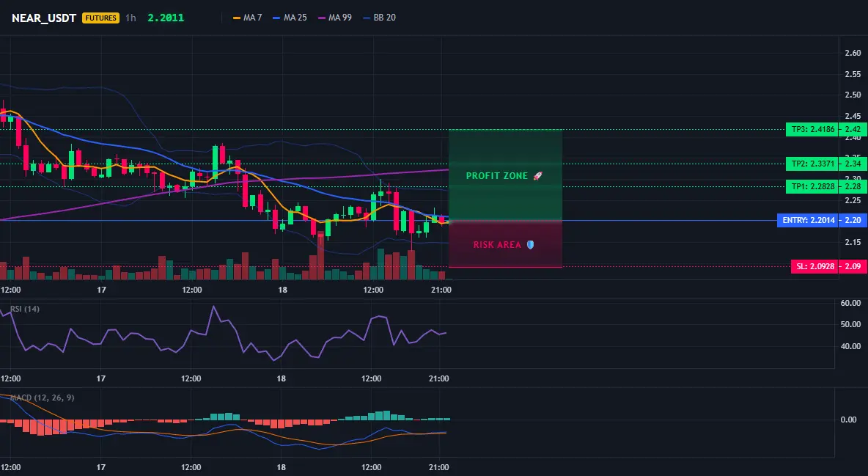Click the SL: 2.0928 stop loss label

pos(815,266)
